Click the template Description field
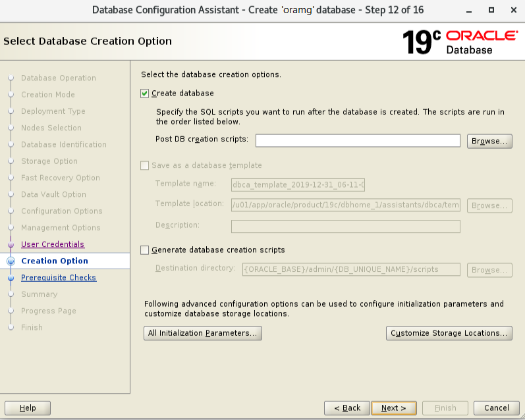The image size is (525, 420). (346, 226)
